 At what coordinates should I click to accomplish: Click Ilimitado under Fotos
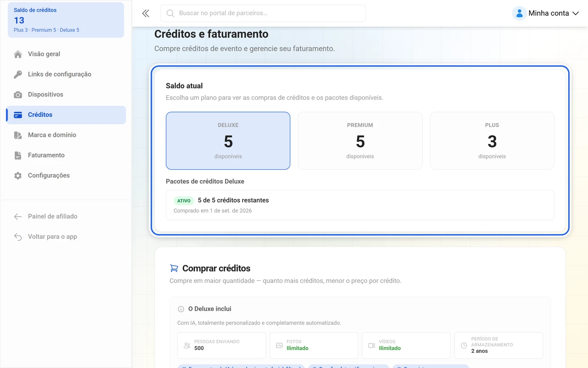(x=297, y=348)
